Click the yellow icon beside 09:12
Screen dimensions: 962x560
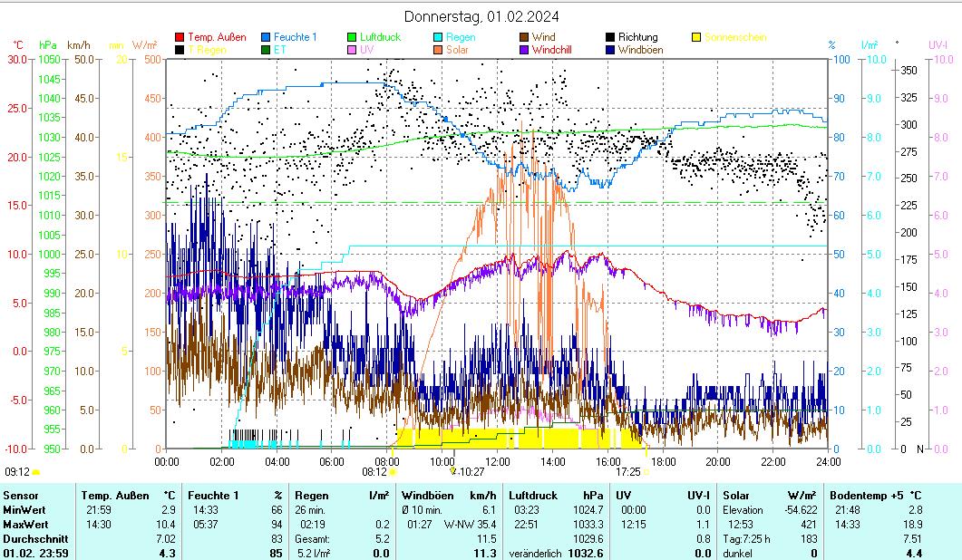pos(36,472)
